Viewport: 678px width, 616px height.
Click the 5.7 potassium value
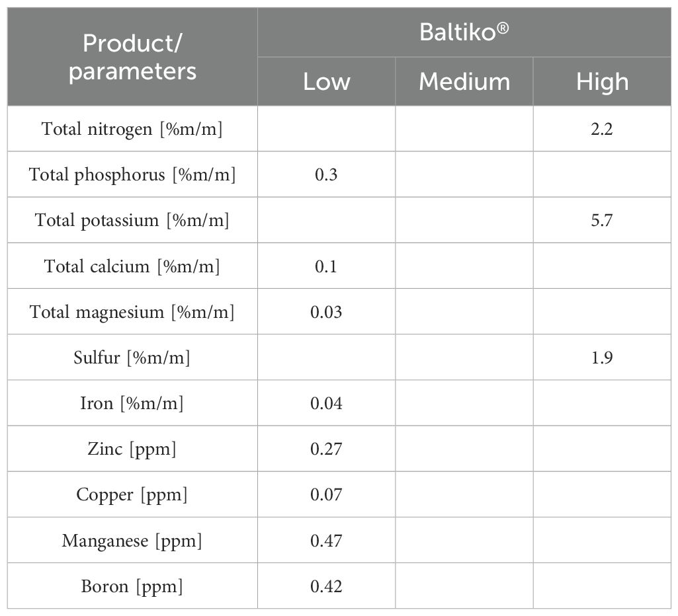tap(602, 220)
